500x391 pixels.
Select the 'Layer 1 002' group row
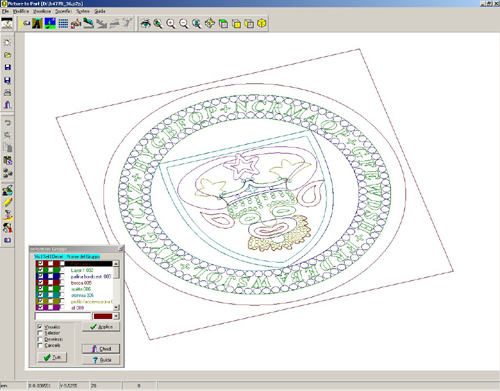(x=82, y=270)
